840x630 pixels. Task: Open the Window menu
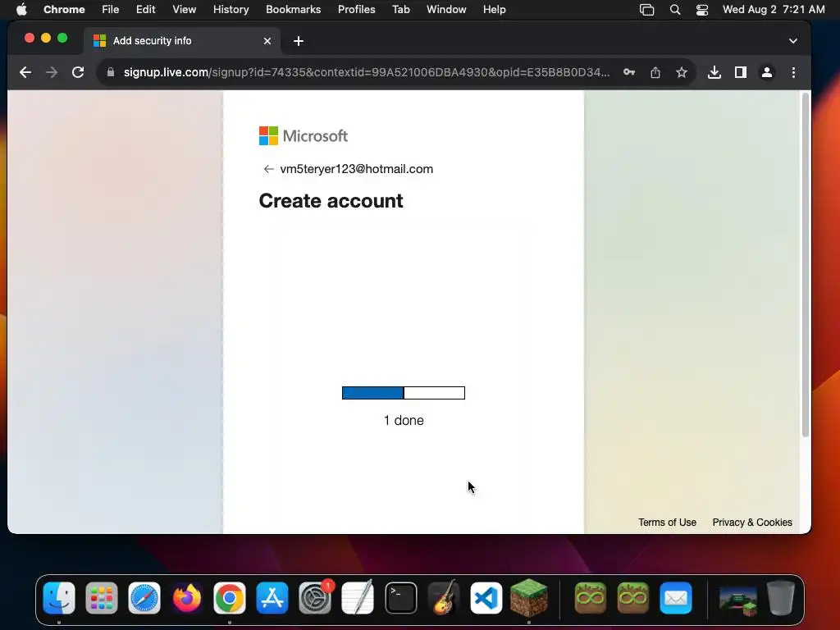[446, 10]
